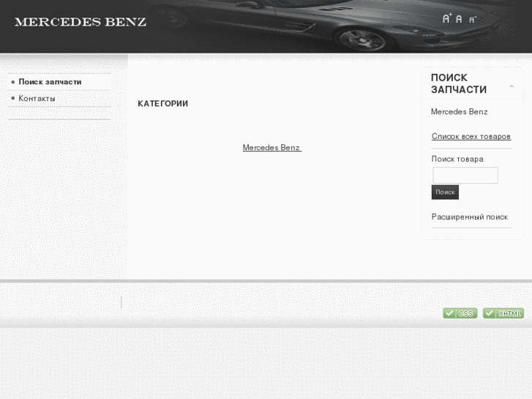Open the XHTML validation badge

point(503,313)
